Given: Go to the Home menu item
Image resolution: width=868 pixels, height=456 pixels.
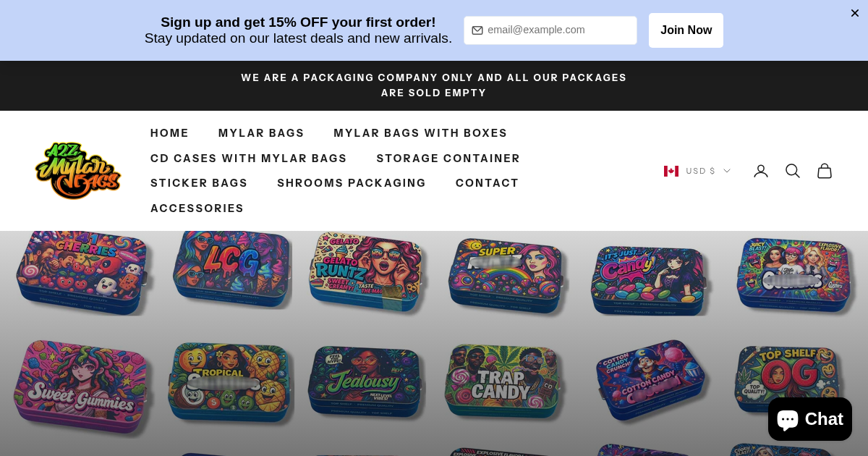Looking at the screenshot, I should tap(169, 133).
